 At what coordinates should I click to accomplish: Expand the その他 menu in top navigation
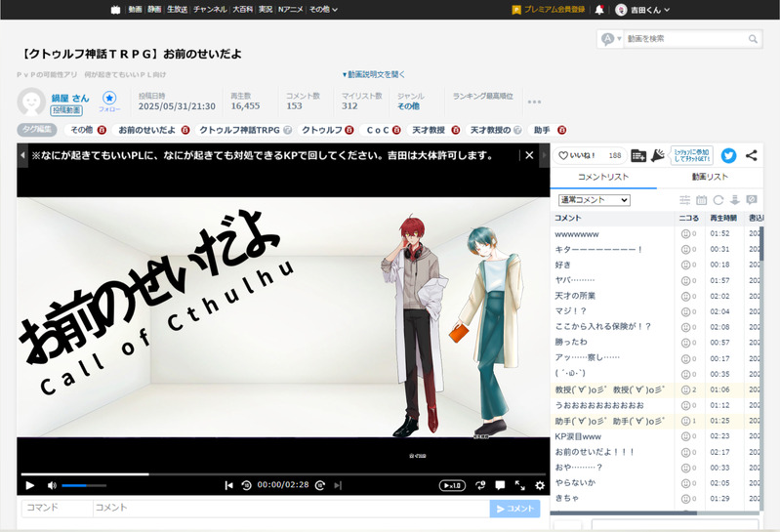click(323, 10)
